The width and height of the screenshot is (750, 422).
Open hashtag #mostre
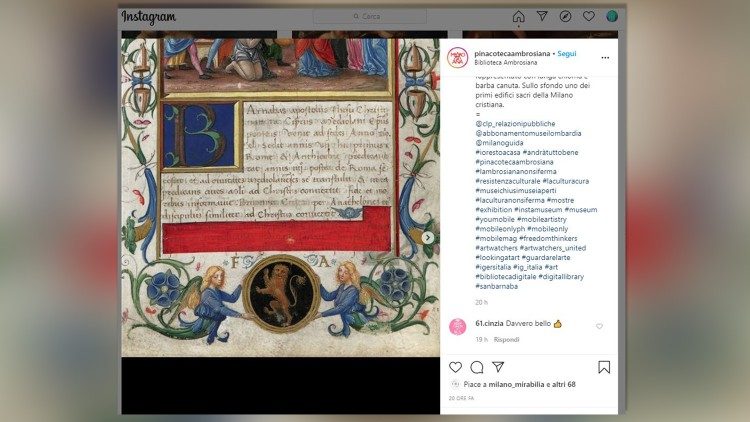560,200
